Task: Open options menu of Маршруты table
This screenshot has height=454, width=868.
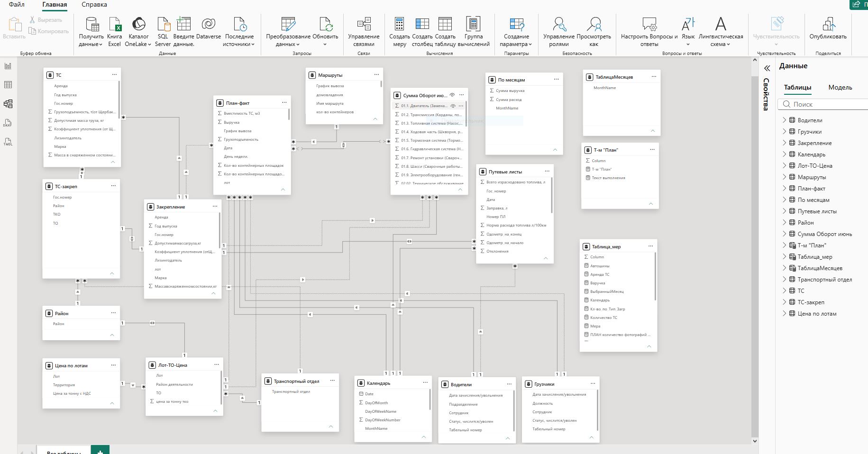Action: (376, 74)
